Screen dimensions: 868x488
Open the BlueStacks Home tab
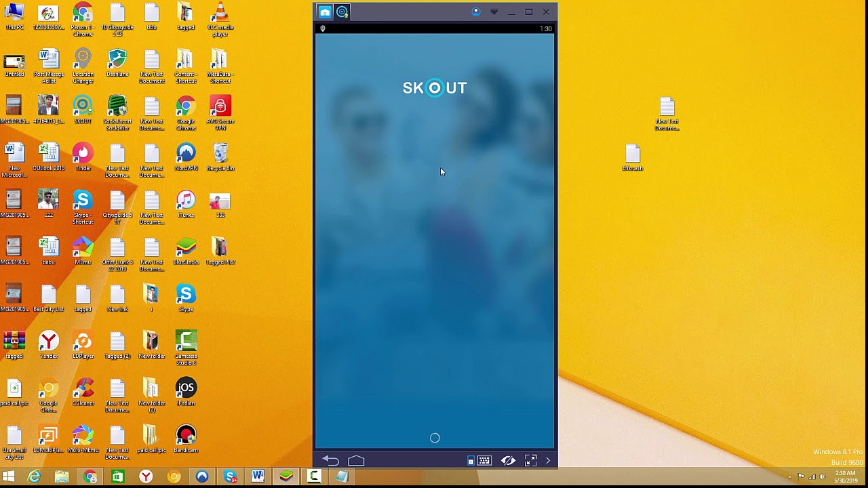(325, 12)
